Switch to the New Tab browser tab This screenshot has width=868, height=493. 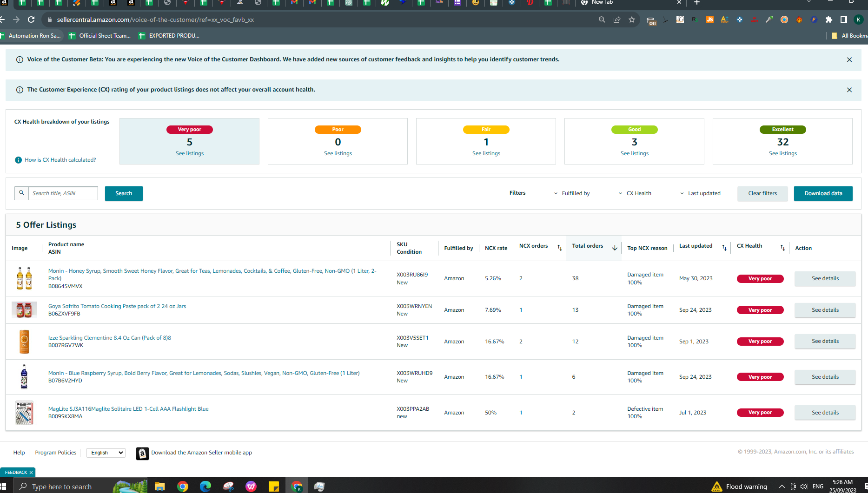click(x=630, y=3)
